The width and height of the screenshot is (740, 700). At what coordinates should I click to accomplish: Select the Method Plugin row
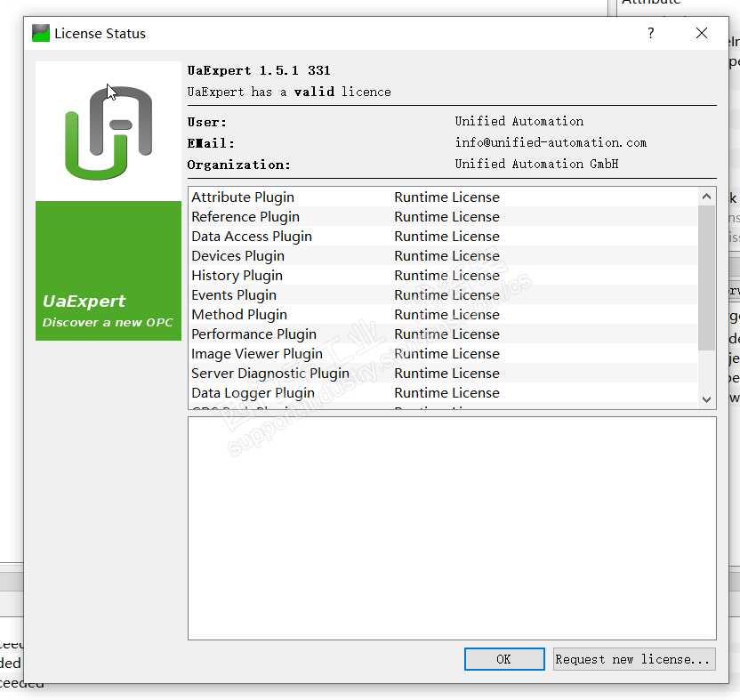point(443,315)
